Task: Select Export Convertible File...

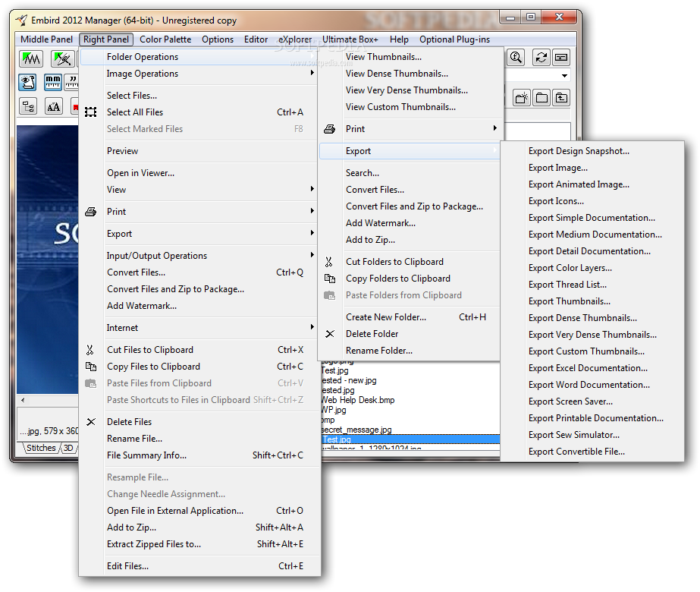Action: (576, 452)
